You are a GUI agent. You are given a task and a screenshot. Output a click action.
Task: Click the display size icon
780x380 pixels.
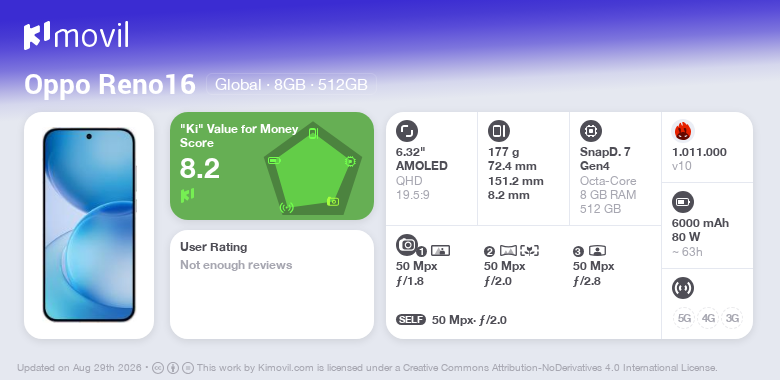click(407, 131)
